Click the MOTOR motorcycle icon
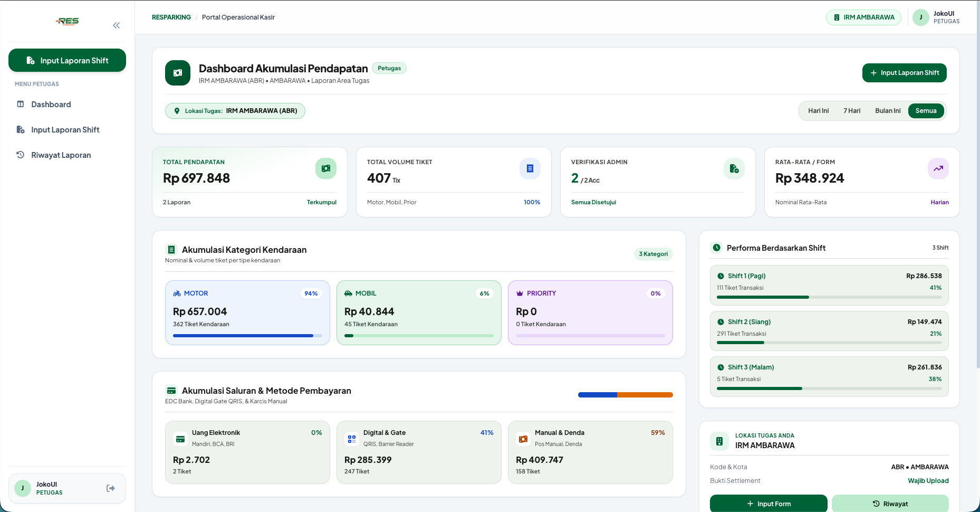This screenshot has height=512, width=980. tap(177, 293)
